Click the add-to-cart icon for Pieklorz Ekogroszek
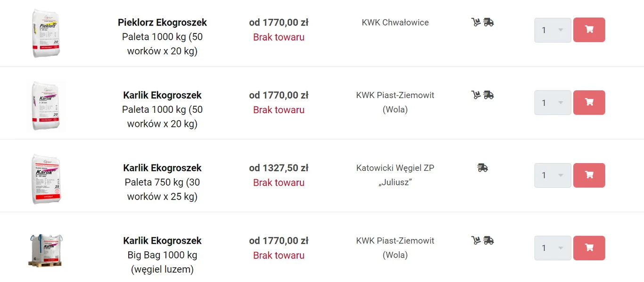 [589, 29]
